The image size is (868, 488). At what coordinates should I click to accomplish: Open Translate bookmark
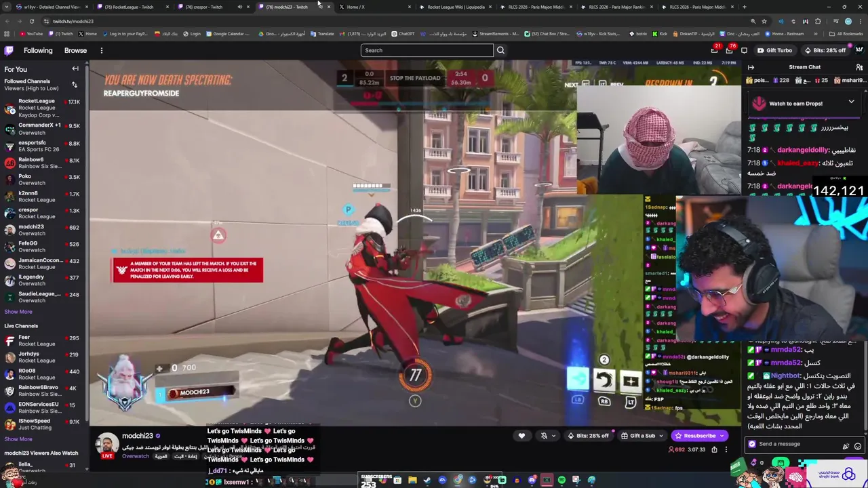[323, 34]
